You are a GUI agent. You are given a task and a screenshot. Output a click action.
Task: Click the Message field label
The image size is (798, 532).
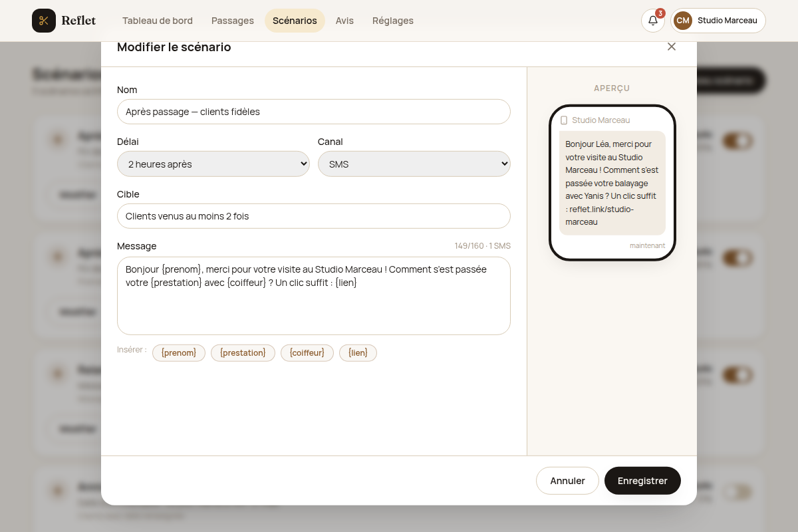137,246
